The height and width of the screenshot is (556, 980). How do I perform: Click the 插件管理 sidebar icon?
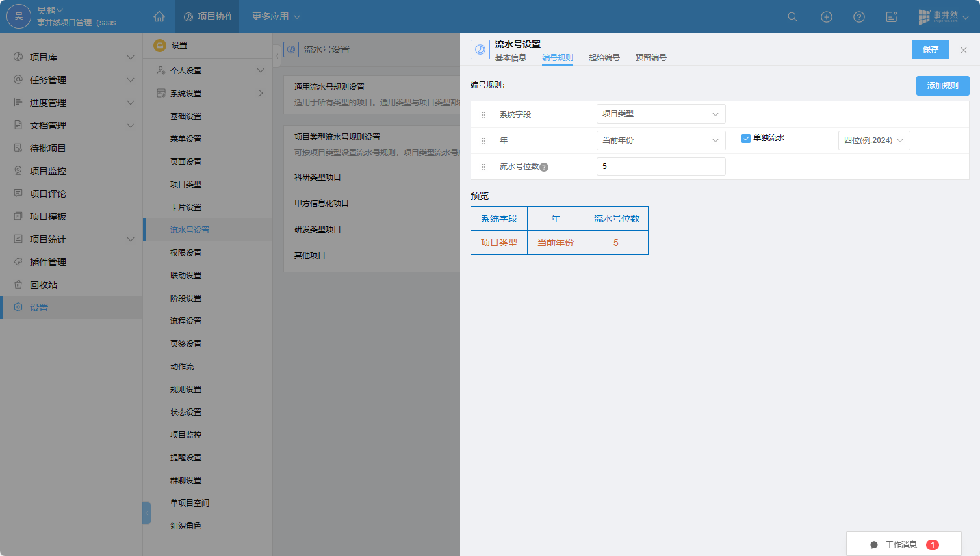tap(18, 262)
